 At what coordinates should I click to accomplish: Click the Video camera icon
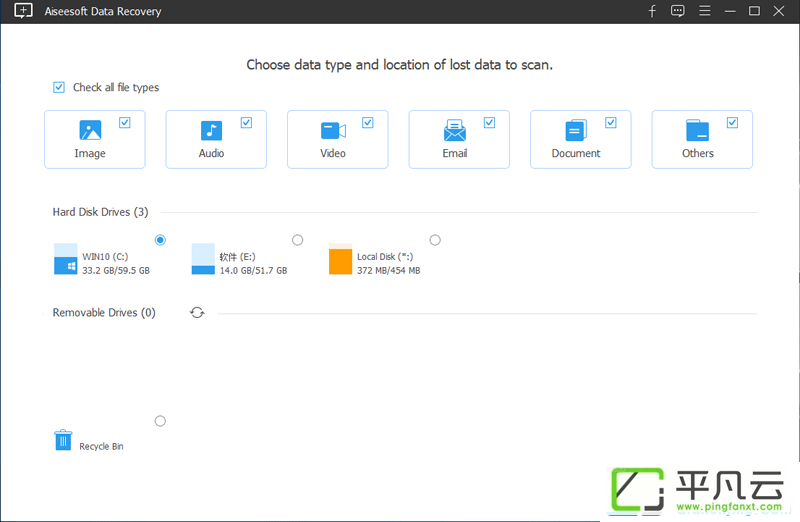tap(333, 131)
